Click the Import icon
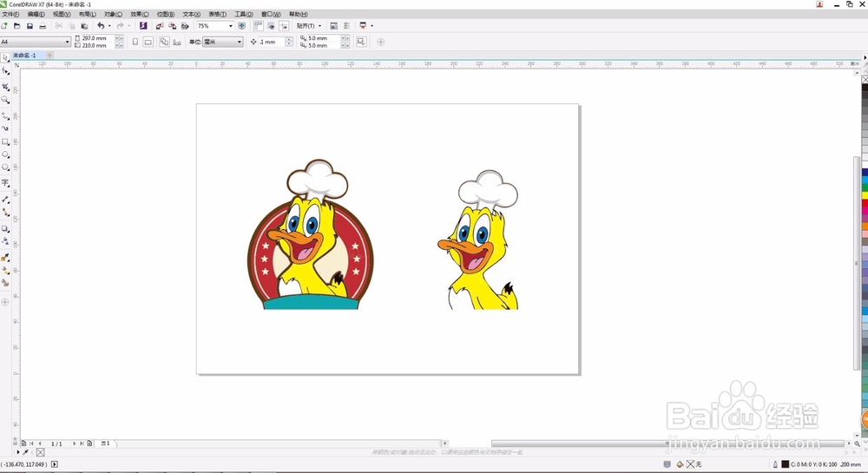This screenshot has width=868, height=473. [160, 25]
